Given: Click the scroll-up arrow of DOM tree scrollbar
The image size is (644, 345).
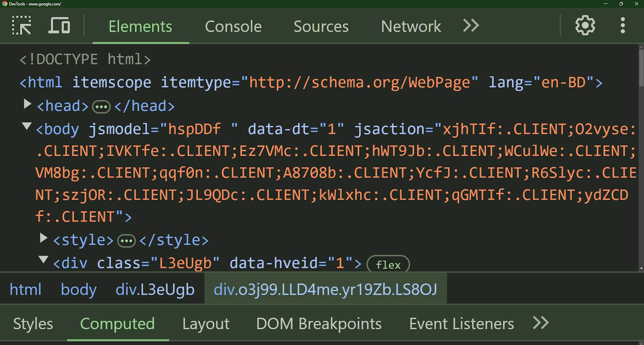Looking at the screenshot, I should pyautogui.click(x=641, y=47).
